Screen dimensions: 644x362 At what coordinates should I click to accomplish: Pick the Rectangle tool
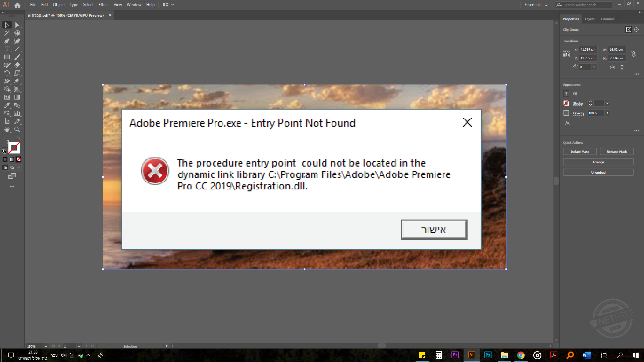point(7,57)
